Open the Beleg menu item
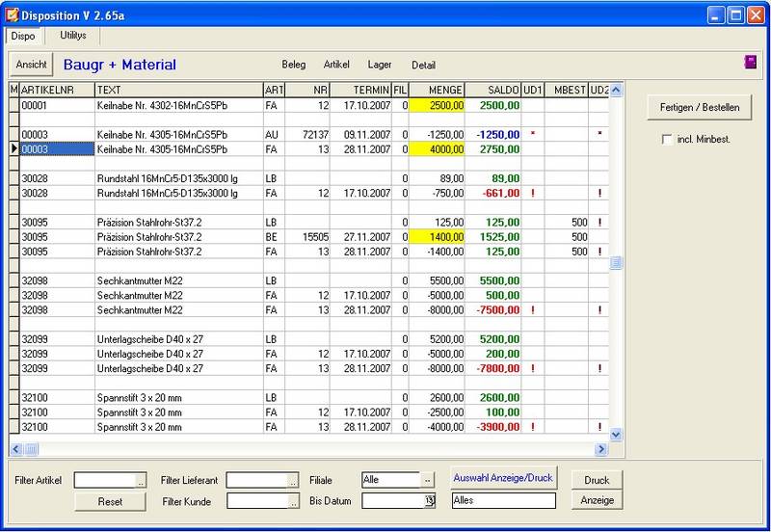 click(293, 65)
